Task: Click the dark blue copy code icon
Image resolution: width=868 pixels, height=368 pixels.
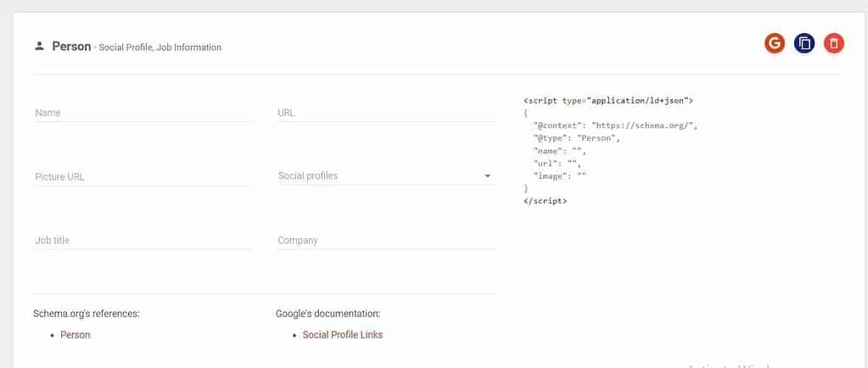Action: pyautogui.click(x=804, y=43)
